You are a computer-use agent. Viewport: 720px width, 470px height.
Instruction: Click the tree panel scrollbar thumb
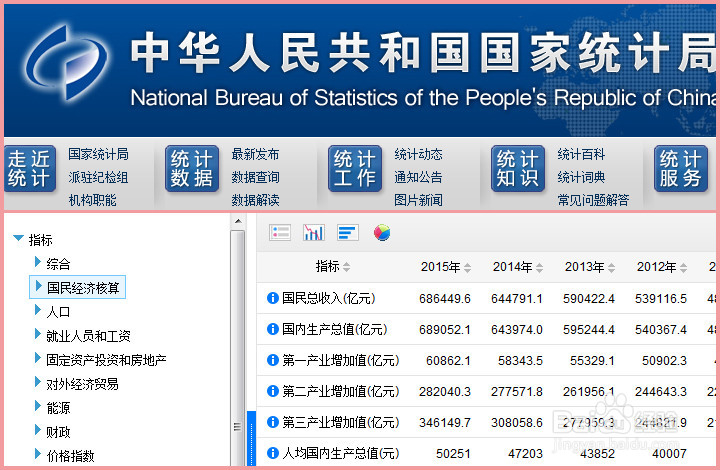point(237,349)
